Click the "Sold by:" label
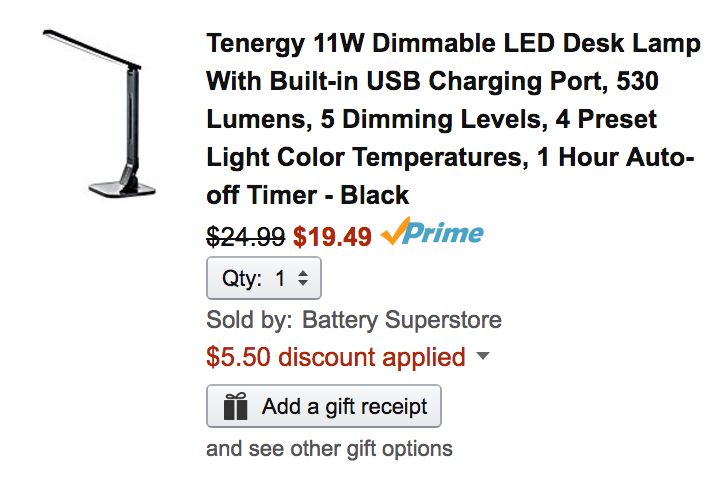 point(250,320)
